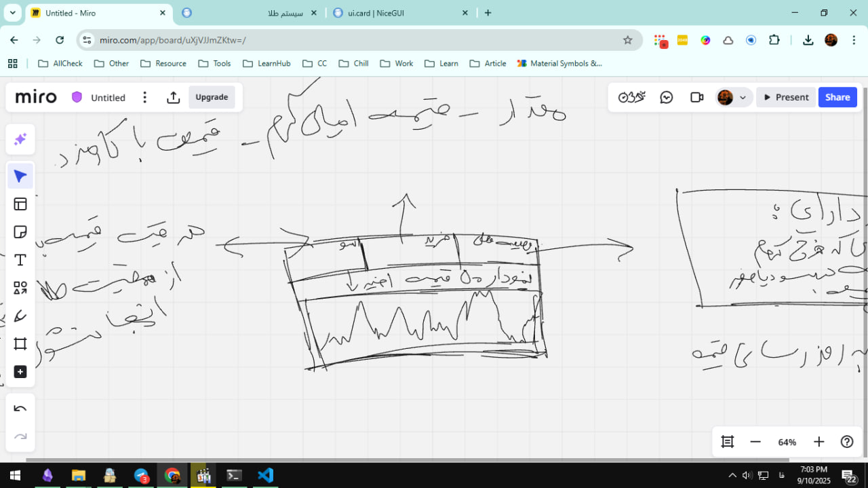Click the zoom percentage 64%

tap(787, 442)
